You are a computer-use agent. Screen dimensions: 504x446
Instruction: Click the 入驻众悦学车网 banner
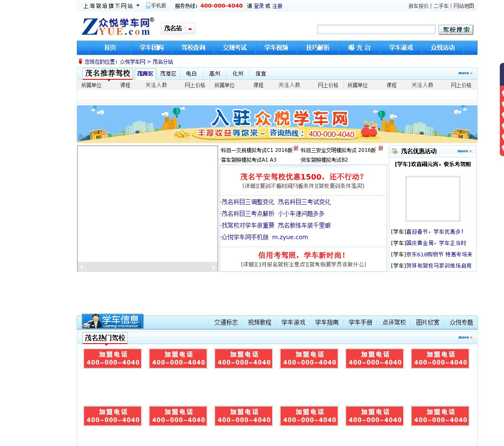(x=277, y=124)
